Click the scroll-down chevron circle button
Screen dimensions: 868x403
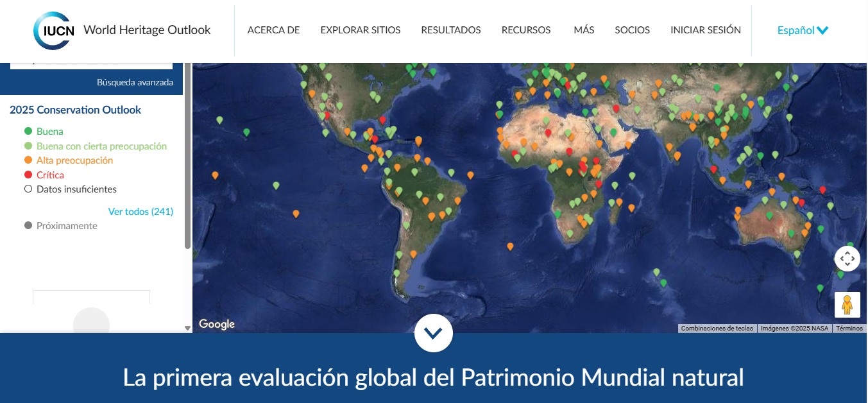434,333
